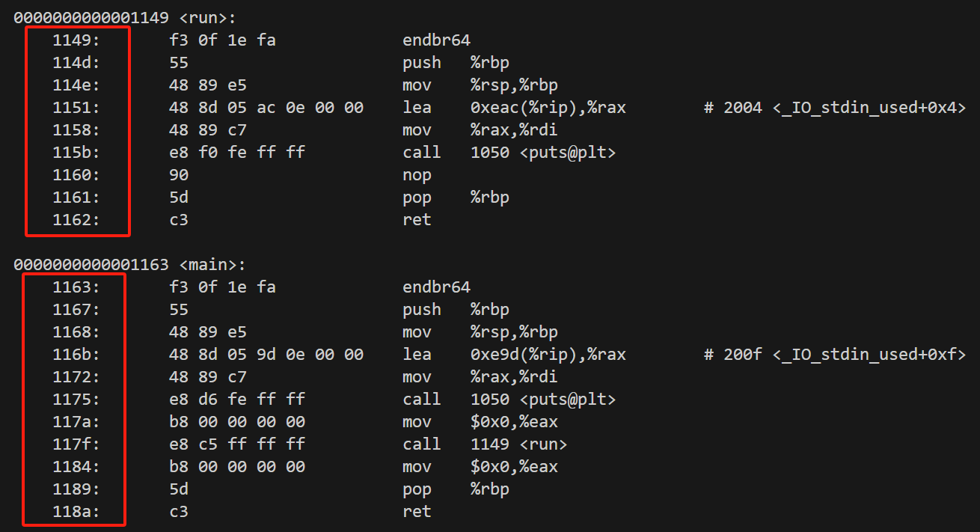Click mov $0x0,%eax at address 1184
Image resolution: width=980 pixels, height=532 pixels.
tap(480, 466)
